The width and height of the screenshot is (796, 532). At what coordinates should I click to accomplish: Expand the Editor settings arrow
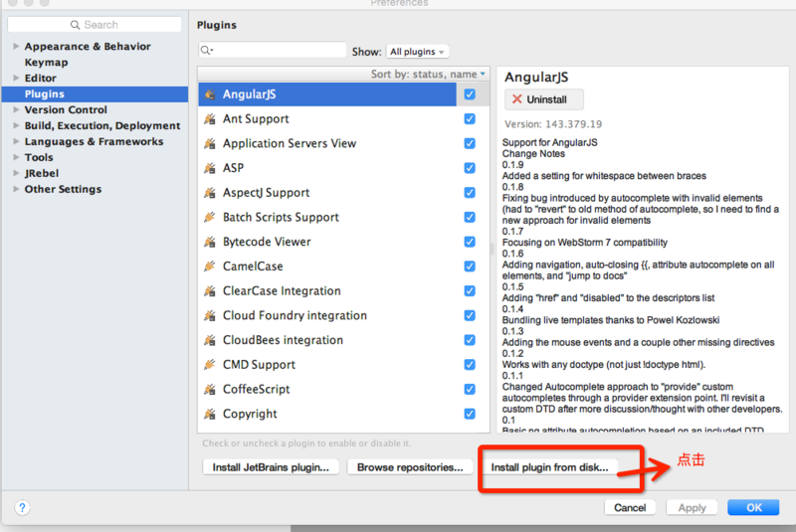(x=16, y=78)
